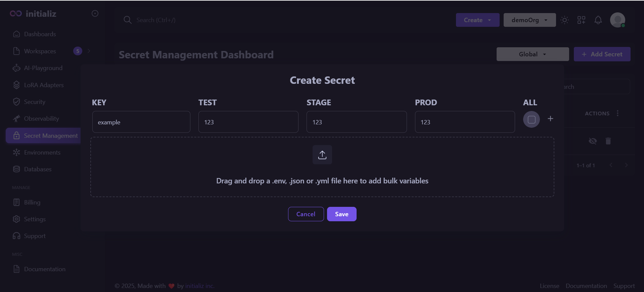Open Documentation in sidebar
The height and width of the screenshot is (292, 644).
[45, 269]
